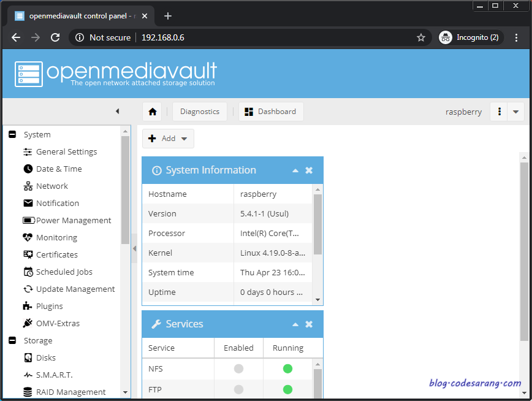Open the Disks page
Viewport: 532px width, 401px height.
coord(39,357)
